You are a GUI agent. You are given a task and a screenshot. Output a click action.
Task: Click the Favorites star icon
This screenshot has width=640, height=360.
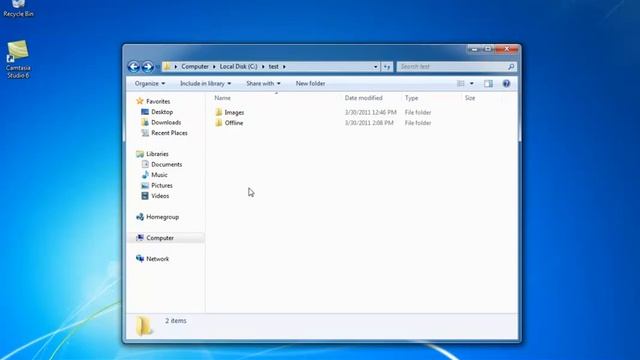click(x=140, y=101)
